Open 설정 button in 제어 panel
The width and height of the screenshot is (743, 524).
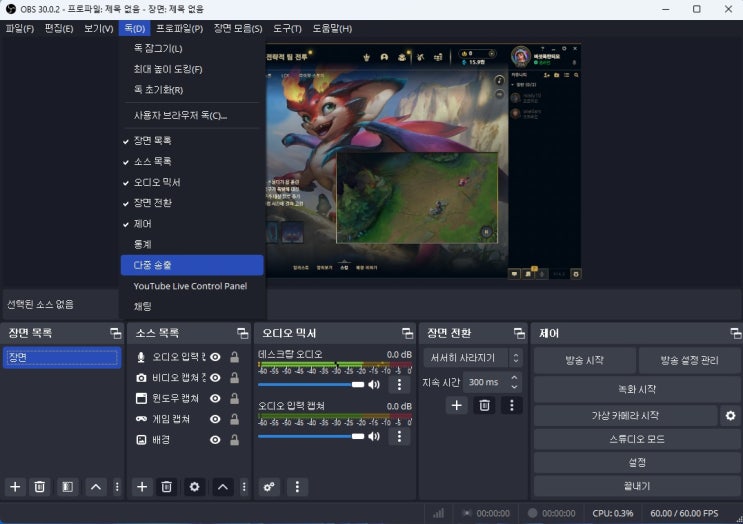637,462
